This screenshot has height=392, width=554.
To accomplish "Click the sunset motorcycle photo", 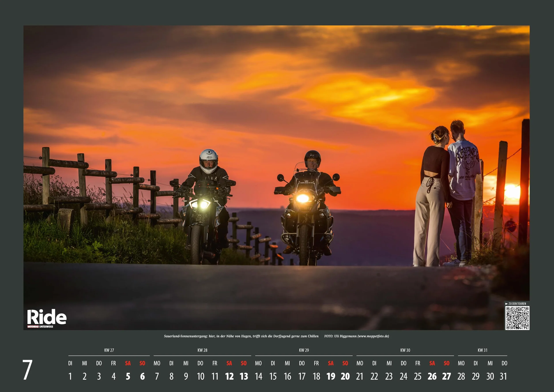I will [x=277, y=178].
